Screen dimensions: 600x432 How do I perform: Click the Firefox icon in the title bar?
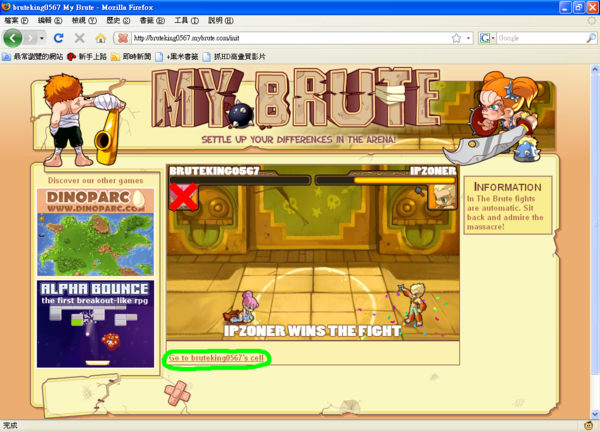click(6, 7)
